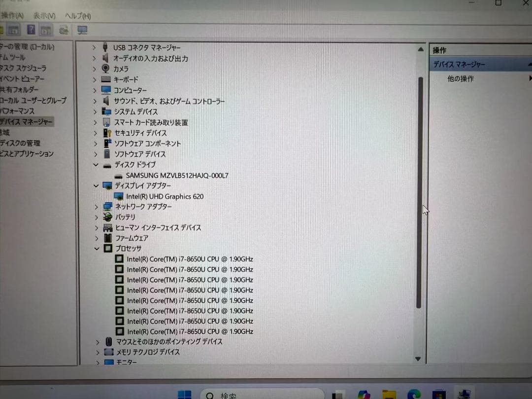Collapse the disk drives category
The width and height of the screenshot is (532, 399).
click(x=96, y=165)
